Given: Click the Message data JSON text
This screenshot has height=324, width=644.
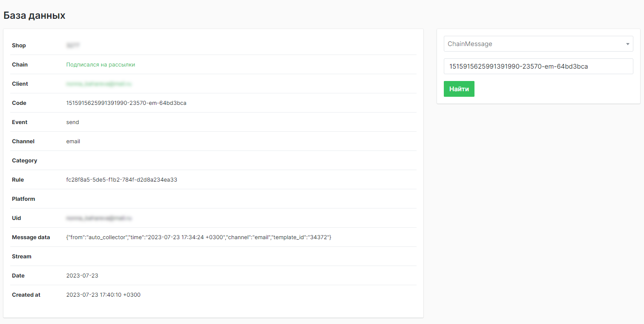Looking at the screenshot, I should 198,237.
